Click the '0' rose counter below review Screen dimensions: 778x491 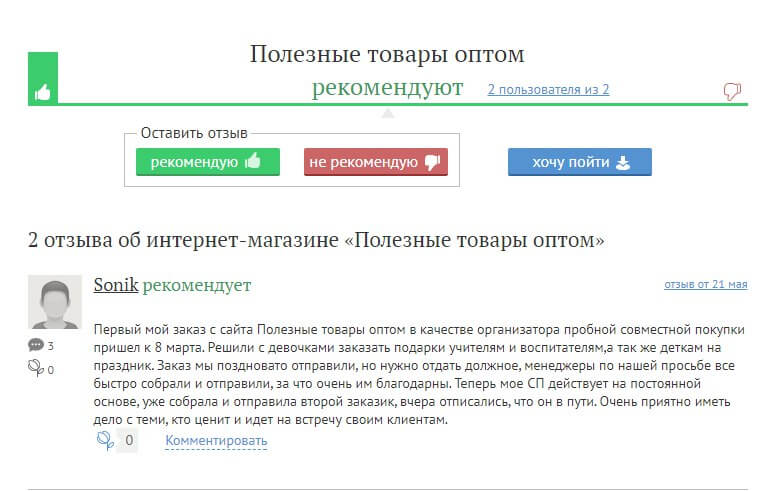tap(129, 440)
